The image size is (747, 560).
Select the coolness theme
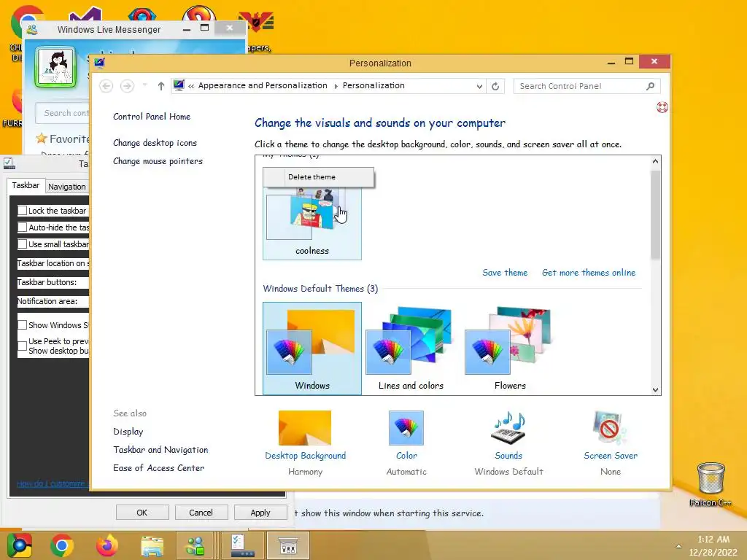(312, 223)
